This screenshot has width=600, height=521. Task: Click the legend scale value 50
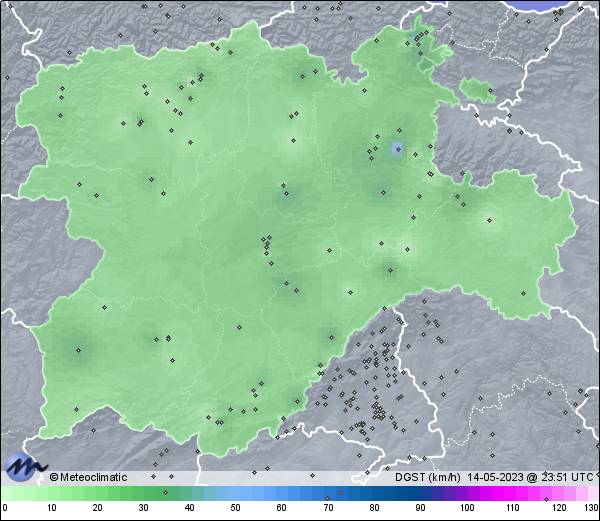point(235,508)
